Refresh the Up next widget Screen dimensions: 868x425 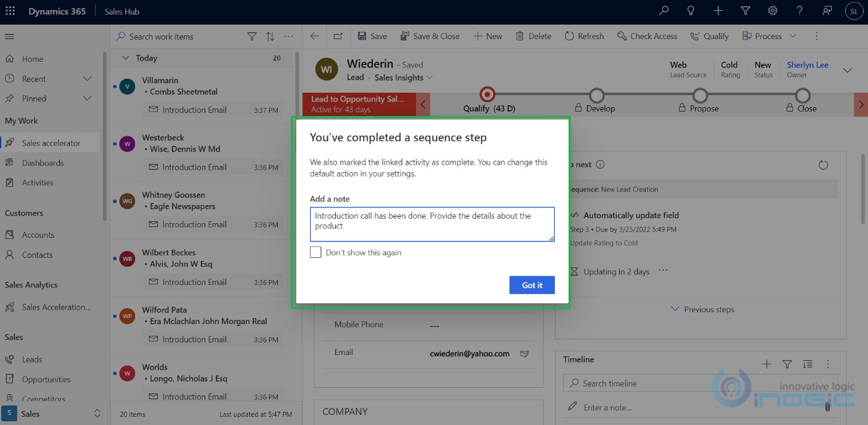pos(823,165)
